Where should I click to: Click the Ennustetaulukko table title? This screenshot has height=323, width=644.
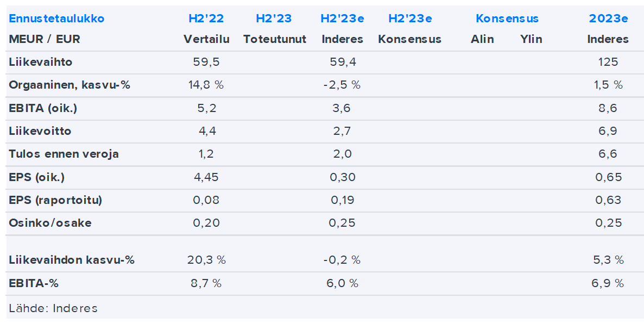tap(56, 18)
